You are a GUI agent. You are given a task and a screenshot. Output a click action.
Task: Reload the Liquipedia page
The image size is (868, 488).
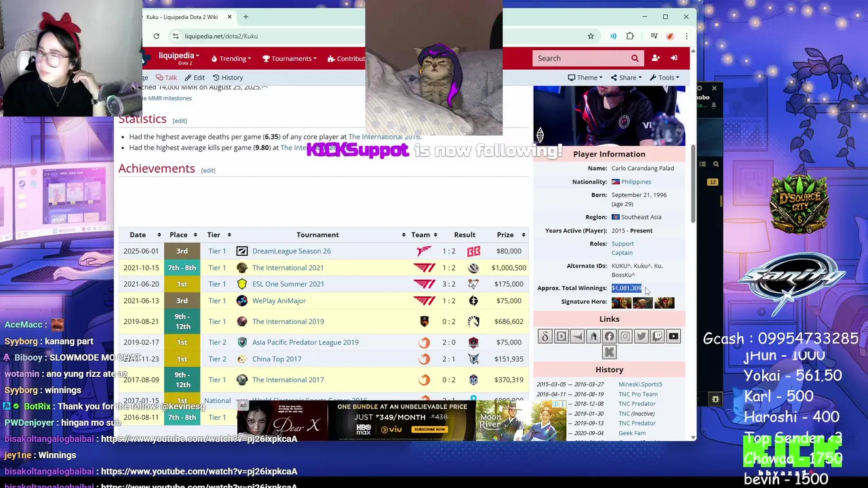pyautogui.click(x=156, y=36)
